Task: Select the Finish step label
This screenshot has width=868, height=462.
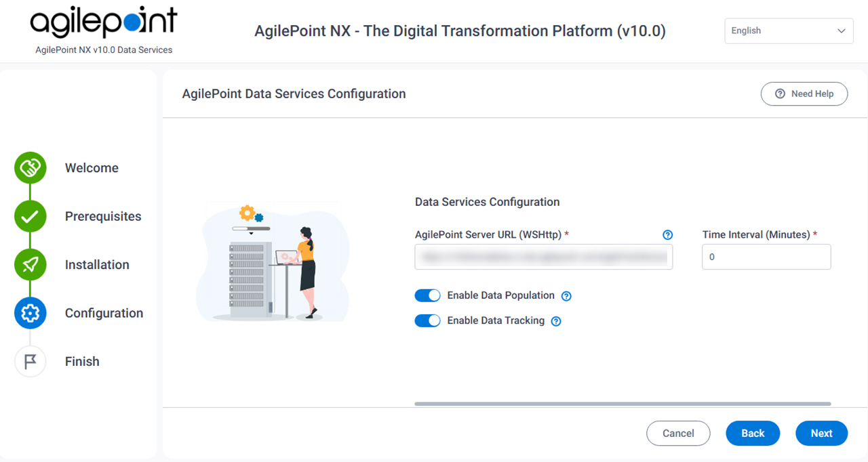Action: click(x=82, y=362)
